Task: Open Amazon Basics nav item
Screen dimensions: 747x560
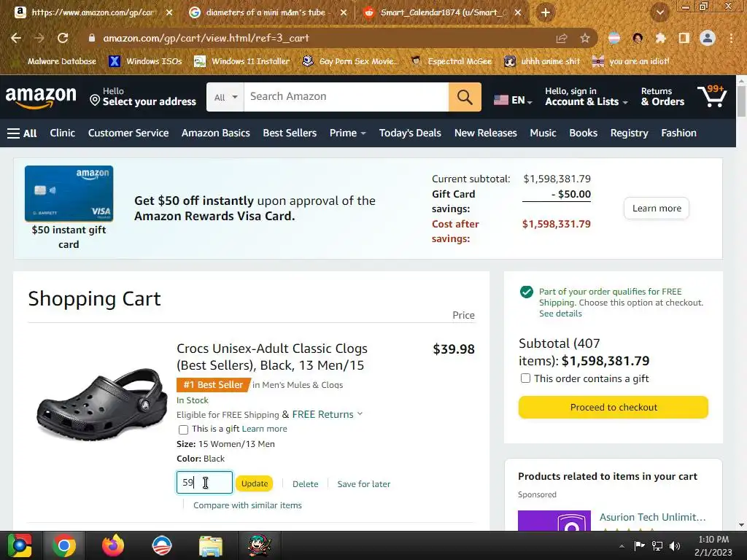Action: (215, 133)
